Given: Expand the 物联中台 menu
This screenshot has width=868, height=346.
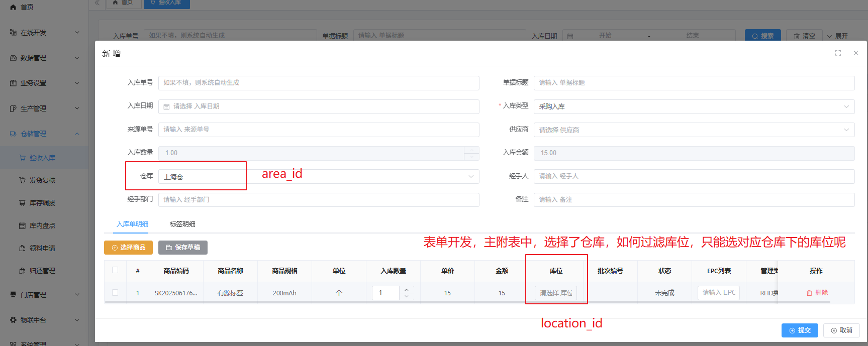Looking at the screenshot, I should 77,320.
